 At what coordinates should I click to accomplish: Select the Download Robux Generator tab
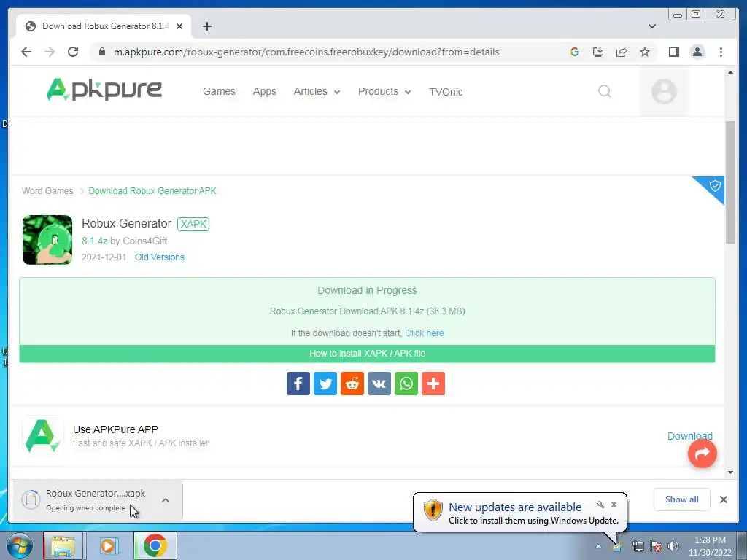tap(104, 26)
